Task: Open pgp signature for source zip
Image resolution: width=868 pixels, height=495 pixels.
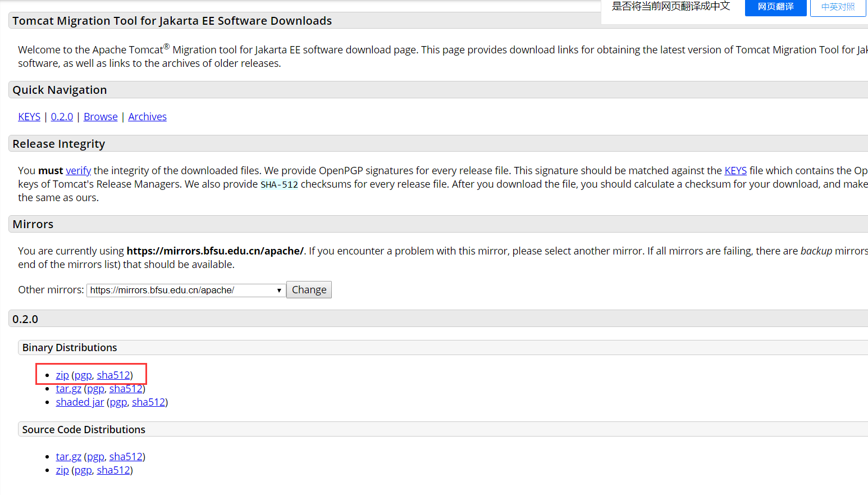Action: tap(83, 470)
